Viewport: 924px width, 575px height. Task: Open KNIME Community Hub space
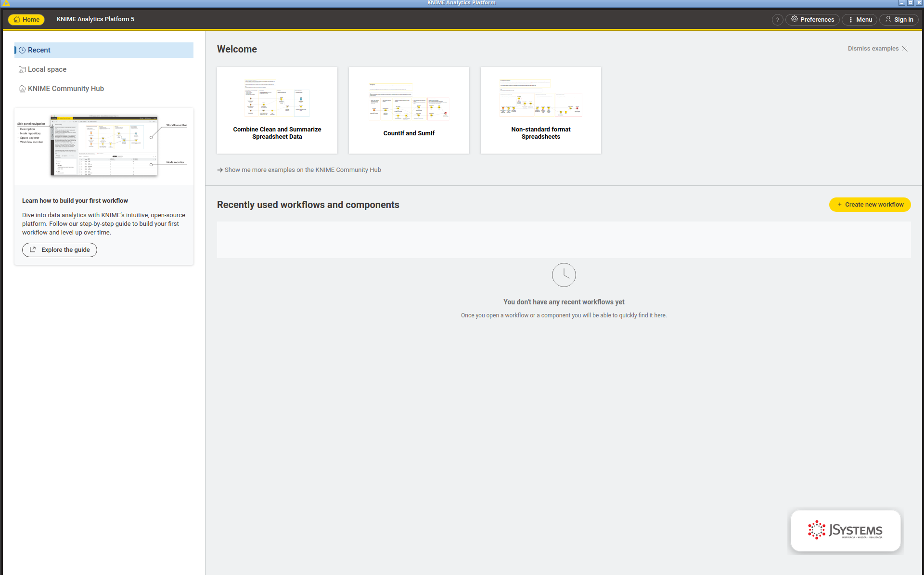[104, 89]
